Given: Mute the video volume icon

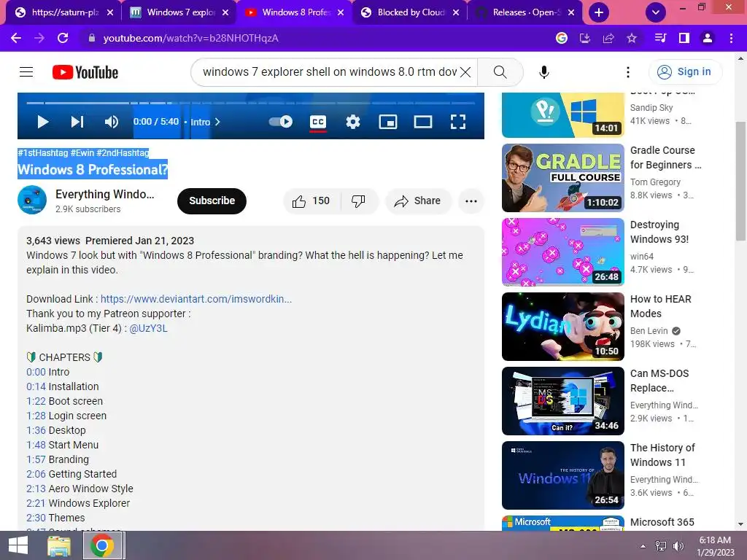Looking at the screenshot, I should [x=112, y=122].
